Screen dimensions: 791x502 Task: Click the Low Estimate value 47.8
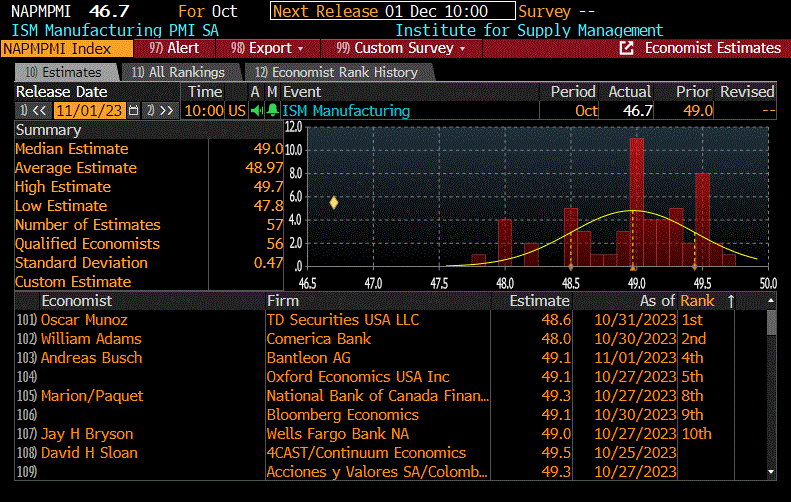click(x=268, y=206)
